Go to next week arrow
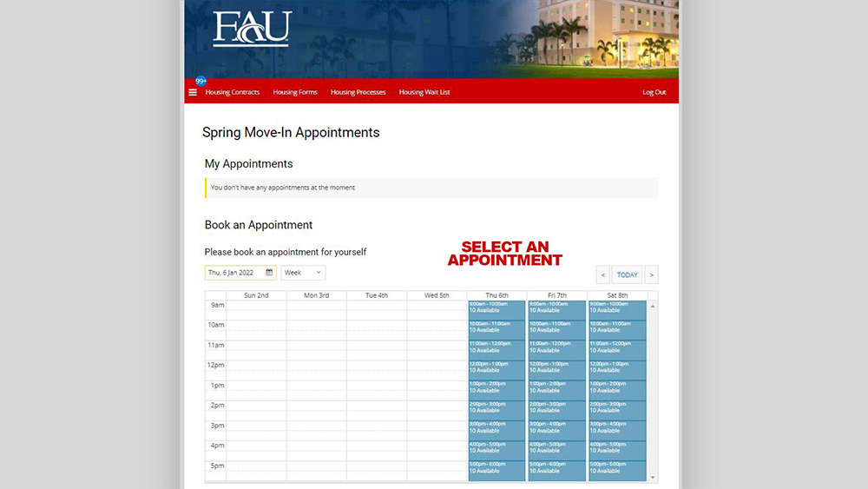Viewport: 868px width, 489px height. click(651, 275)
